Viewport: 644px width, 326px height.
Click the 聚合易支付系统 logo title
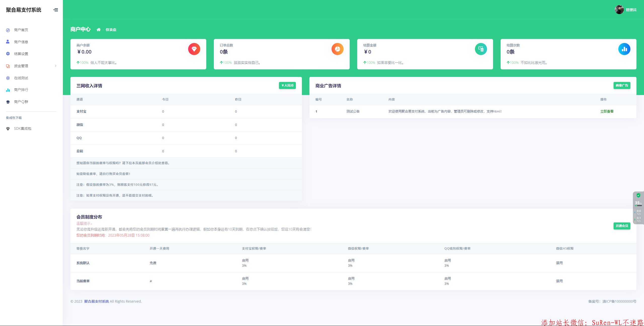[24, 10]
